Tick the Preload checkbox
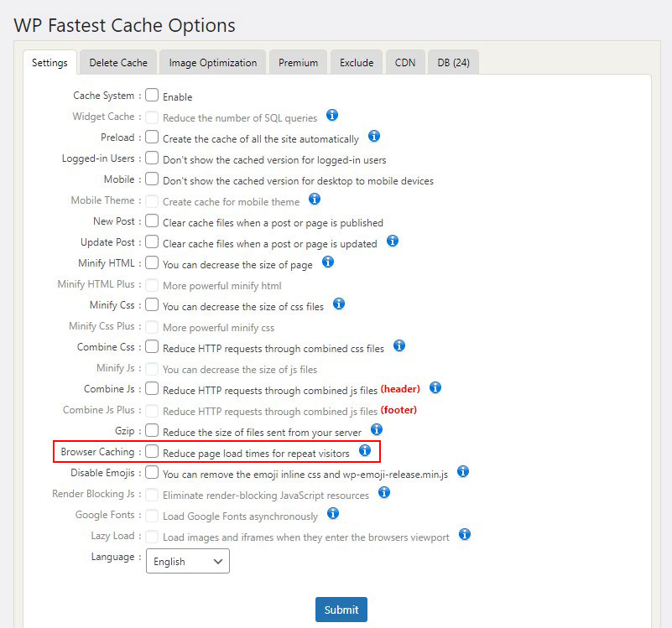 coord(152,137)
